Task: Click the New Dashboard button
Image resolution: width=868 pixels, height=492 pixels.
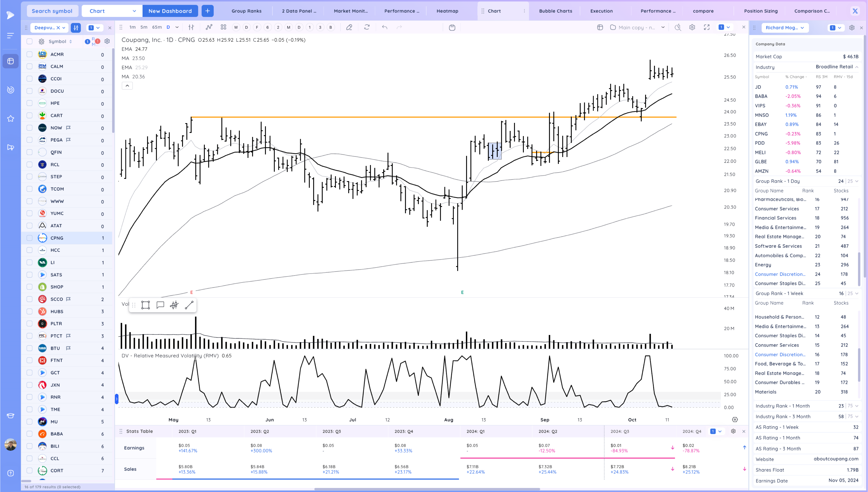Action: 170,11
